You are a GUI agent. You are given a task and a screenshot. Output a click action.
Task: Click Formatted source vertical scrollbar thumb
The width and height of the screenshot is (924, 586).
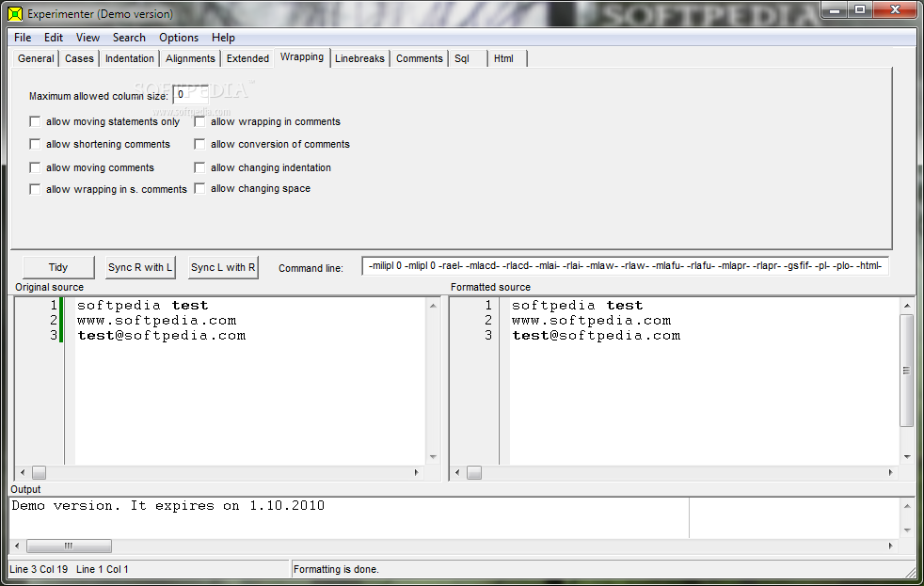coord(907,371)
